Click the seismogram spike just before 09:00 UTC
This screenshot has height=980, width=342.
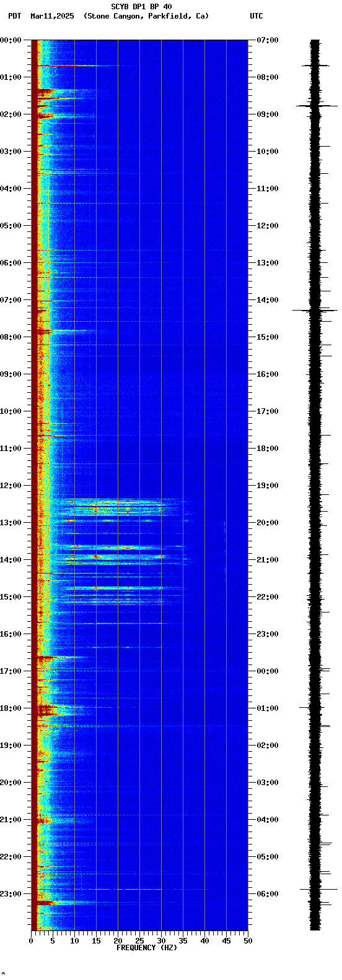(x=315, y=106)
